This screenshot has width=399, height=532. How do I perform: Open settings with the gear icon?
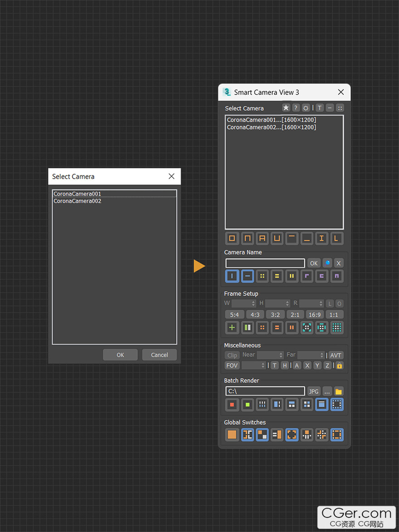306,108
